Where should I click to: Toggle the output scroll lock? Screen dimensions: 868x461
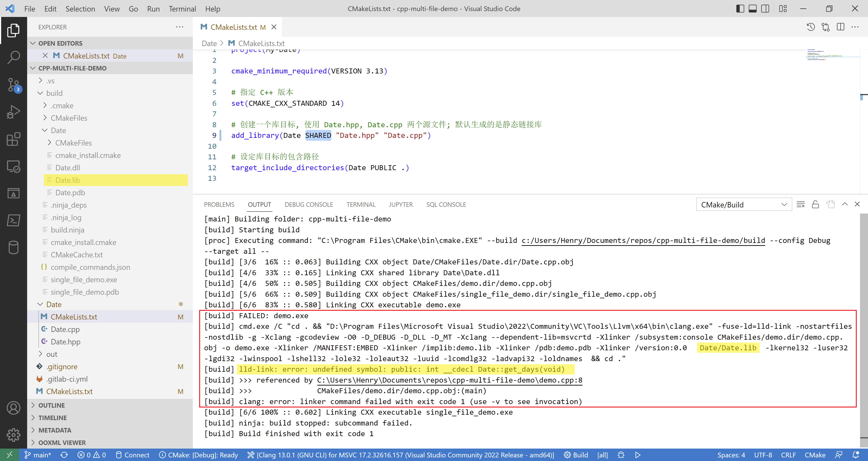(x=815, y=205)
